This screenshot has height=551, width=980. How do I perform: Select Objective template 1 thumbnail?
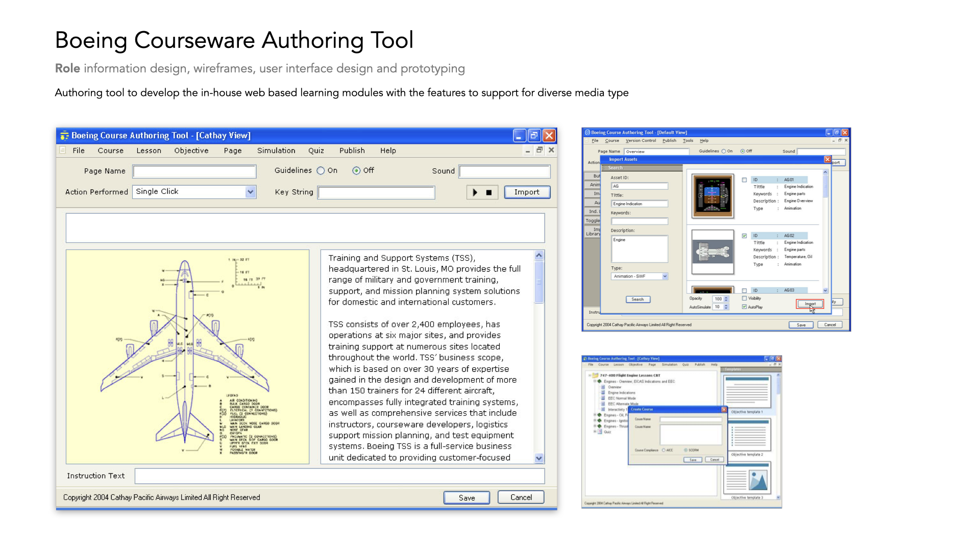pos(747,392)
